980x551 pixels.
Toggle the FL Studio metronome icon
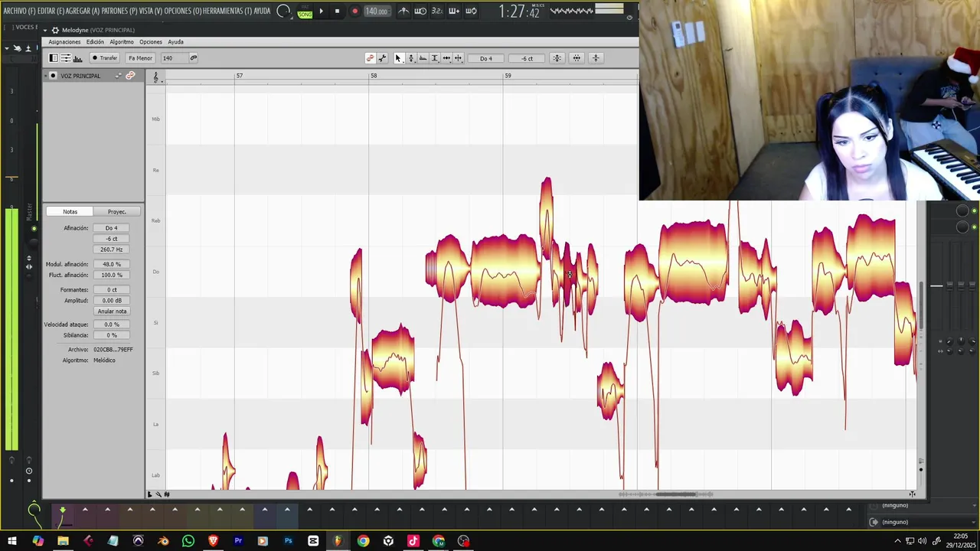tap(403, 11)
